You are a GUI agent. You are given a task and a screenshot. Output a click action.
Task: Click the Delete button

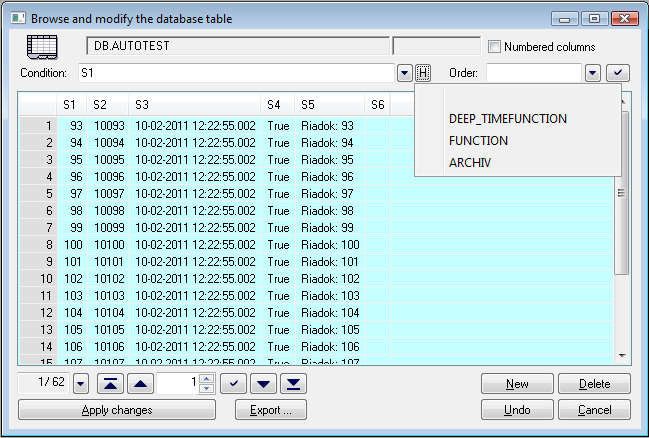click(594, 384)
